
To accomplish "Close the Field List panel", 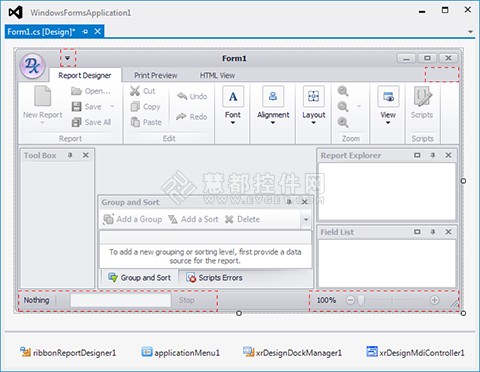I will [x=448, y=231].
